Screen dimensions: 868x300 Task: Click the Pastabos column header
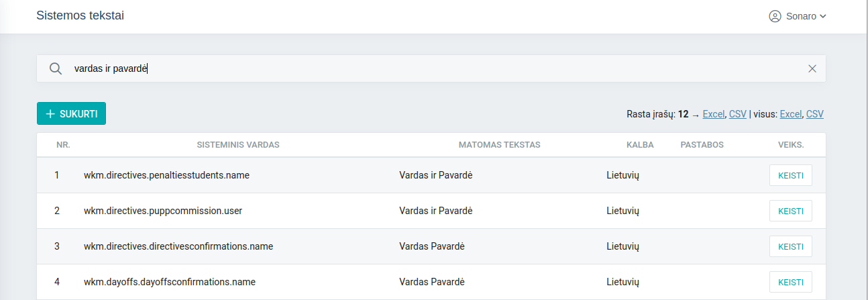pyautogui.click(x=702, y=145)
